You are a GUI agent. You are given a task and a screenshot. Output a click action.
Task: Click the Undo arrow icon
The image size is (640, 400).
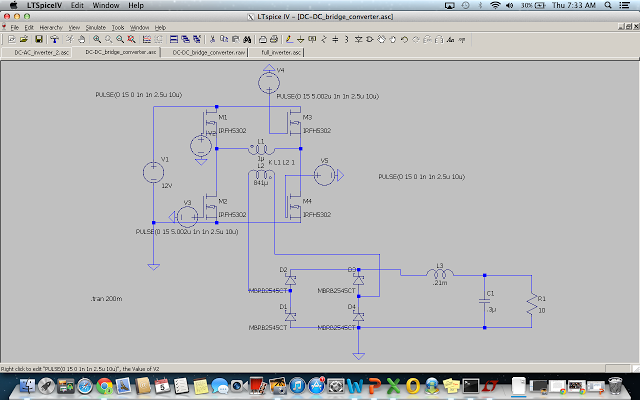tap(404, 39)
